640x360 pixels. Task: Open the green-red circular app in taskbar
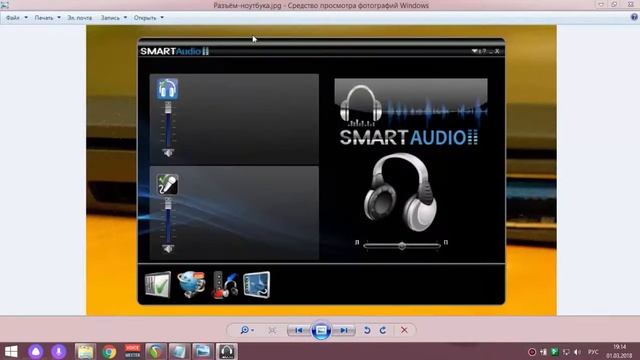[156, 351]
